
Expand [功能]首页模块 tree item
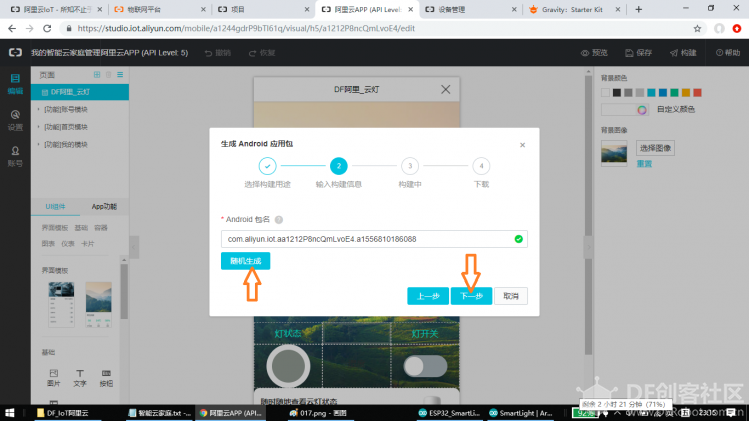(38, 127)
